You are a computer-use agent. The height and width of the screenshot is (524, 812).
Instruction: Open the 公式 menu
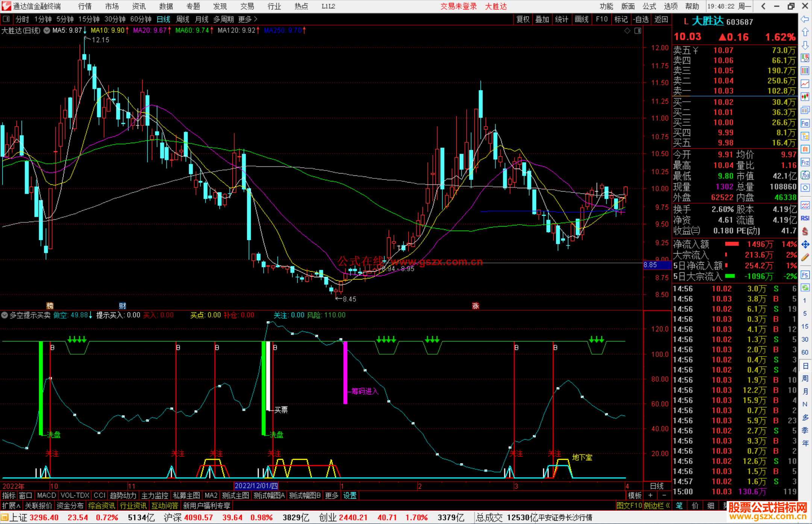(x=649, y=6)
